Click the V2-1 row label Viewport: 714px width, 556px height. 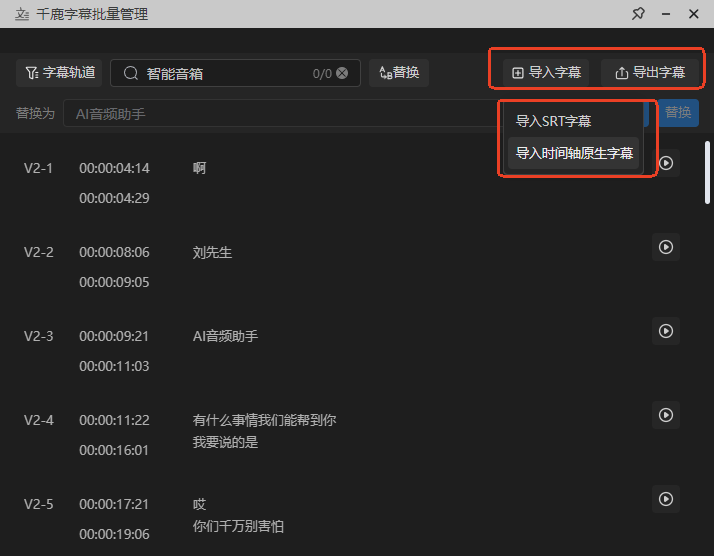click(38, 168)
